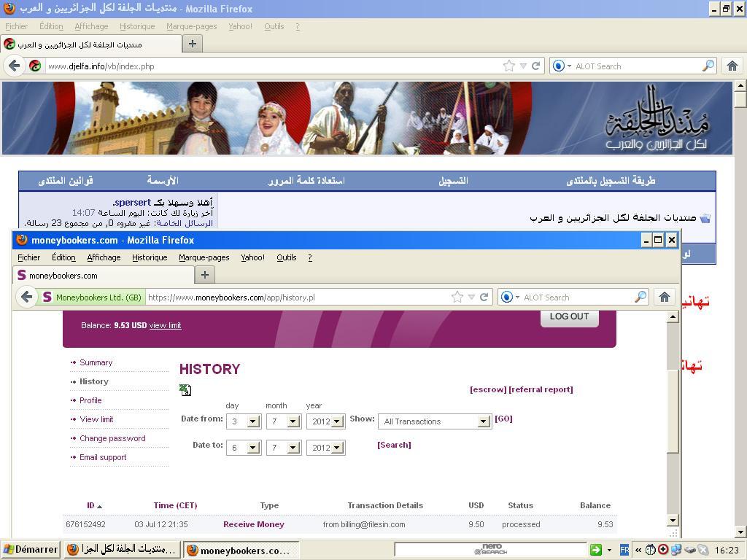Bookmark star in djelfa forum address bar

[508, 66]
